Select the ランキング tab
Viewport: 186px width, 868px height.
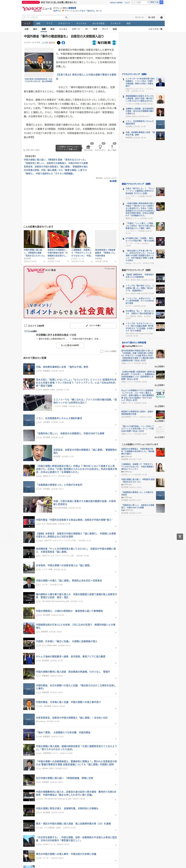115,24
